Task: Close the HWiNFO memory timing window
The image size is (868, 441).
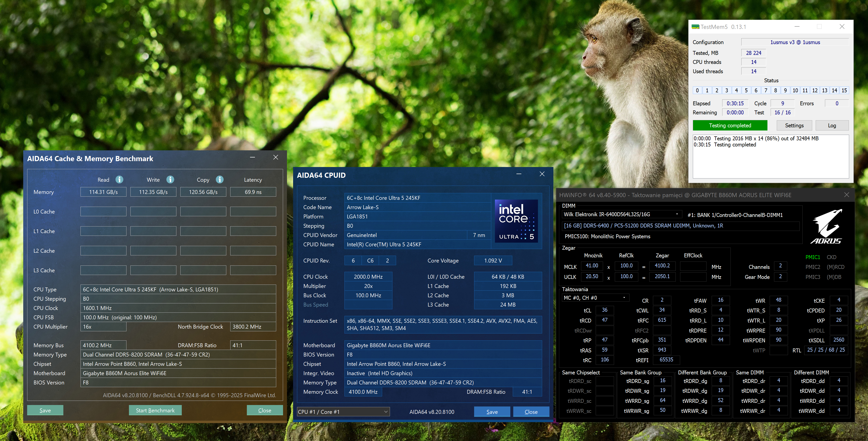Action: point(846,195)
